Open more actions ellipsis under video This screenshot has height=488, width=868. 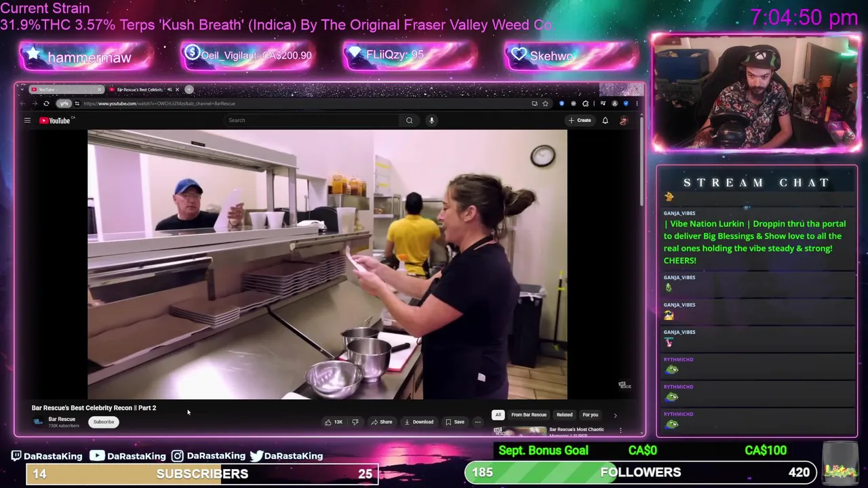point(477,422)
